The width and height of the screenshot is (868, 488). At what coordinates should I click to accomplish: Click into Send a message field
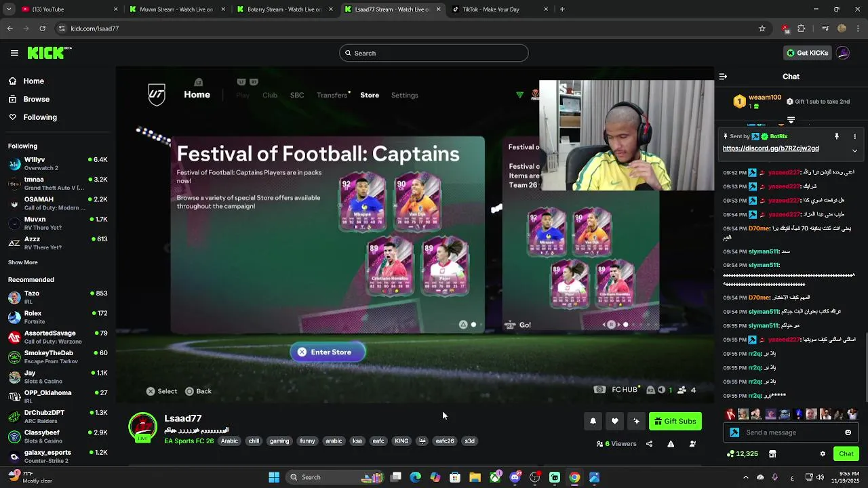[x=790, y=432]
